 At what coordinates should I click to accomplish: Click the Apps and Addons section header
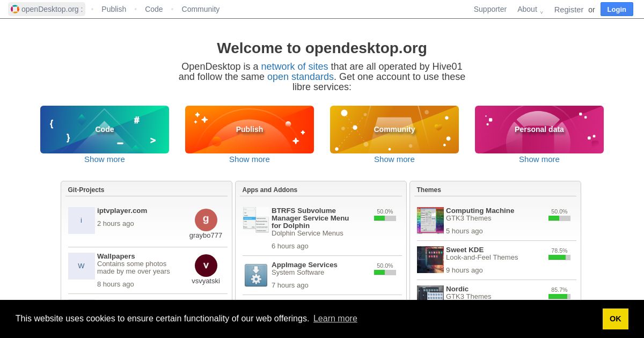[269, 190]
